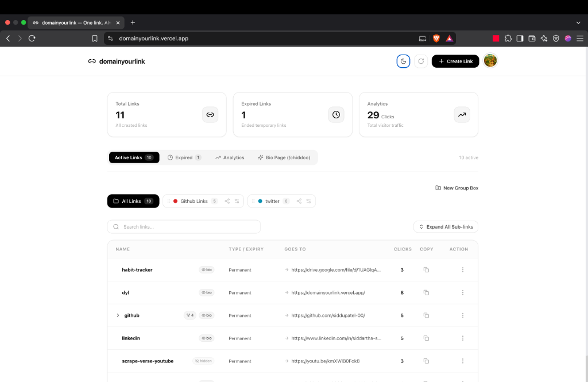Image resolution: width=588 pixels, height=382 pixels.
Task: Bookmark this page
Action: pos(95,38)
